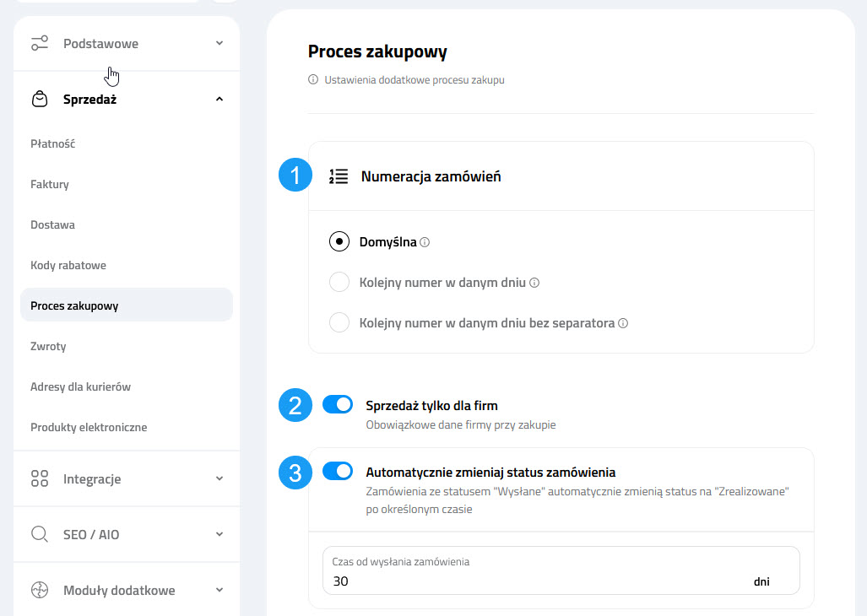Select the Sprzedaż shopping bag icon
Viewport: 867px width, 616px height.
(x=40, y=99)
